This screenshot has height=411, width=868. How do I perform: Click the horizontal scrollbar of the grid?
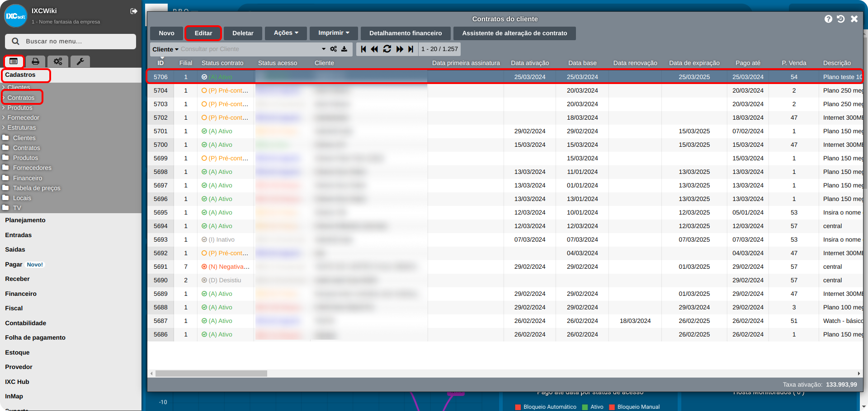pyautogui.click(x=211, y=374)
